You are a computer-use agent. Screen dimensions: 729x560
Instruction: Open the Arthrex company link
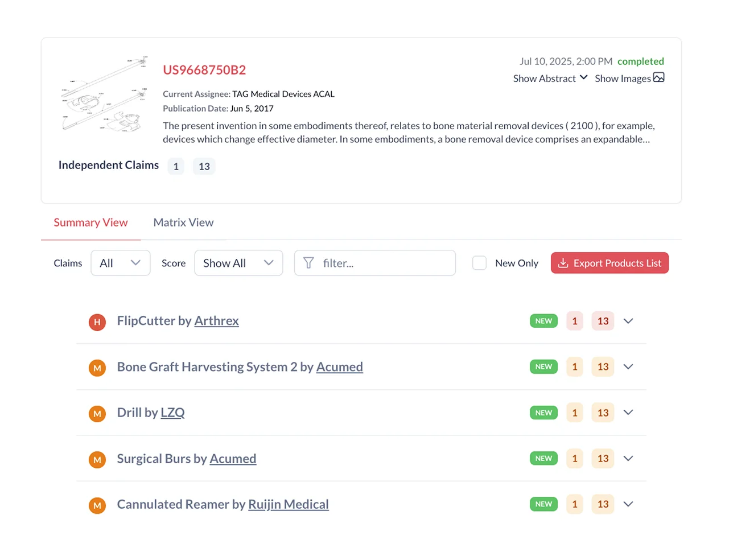(x=216, y=321)
